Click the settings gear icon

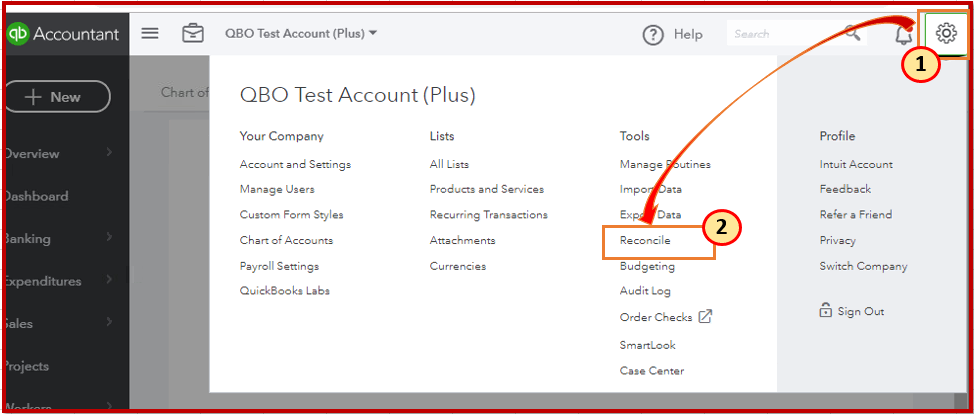(945, 34)
